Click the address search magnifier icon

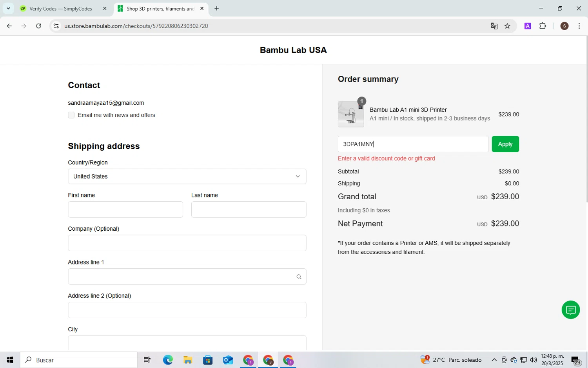299,277
